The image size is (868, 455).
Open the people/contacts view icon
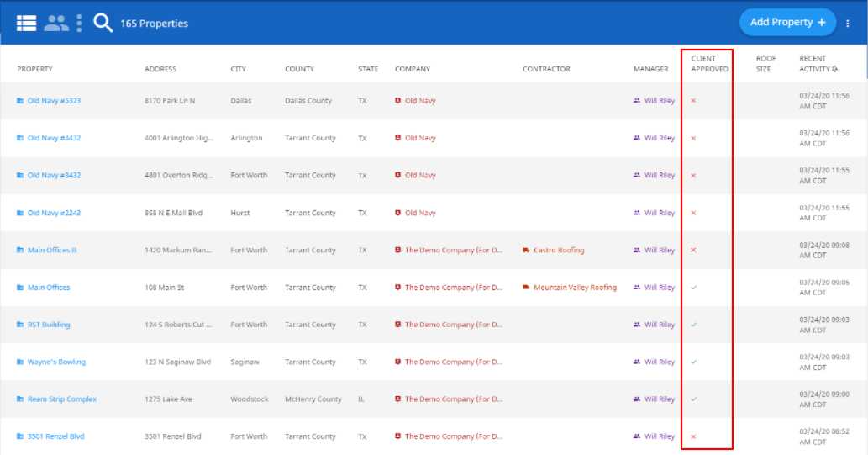[x=56, y=24]
